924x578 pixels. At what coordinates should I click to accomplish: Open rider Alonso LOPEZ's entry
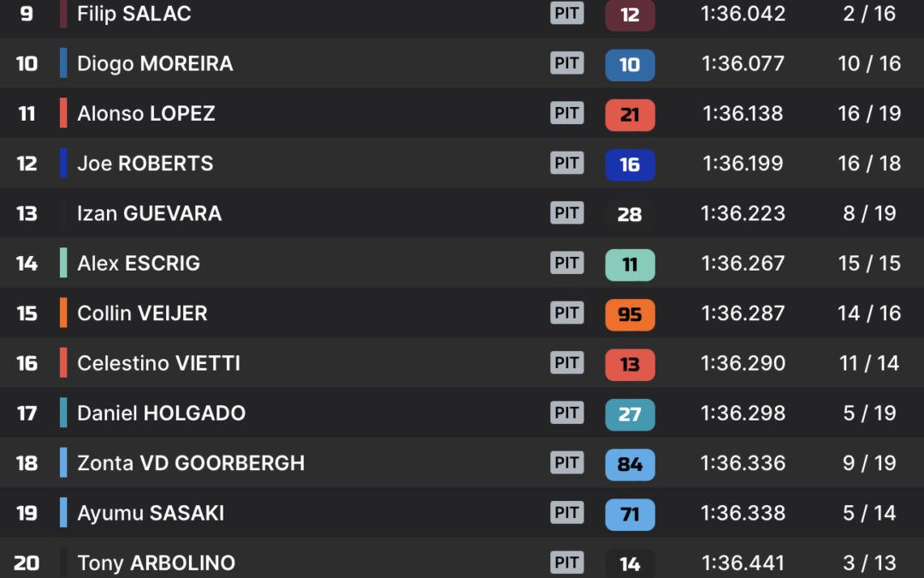(146, 113)
